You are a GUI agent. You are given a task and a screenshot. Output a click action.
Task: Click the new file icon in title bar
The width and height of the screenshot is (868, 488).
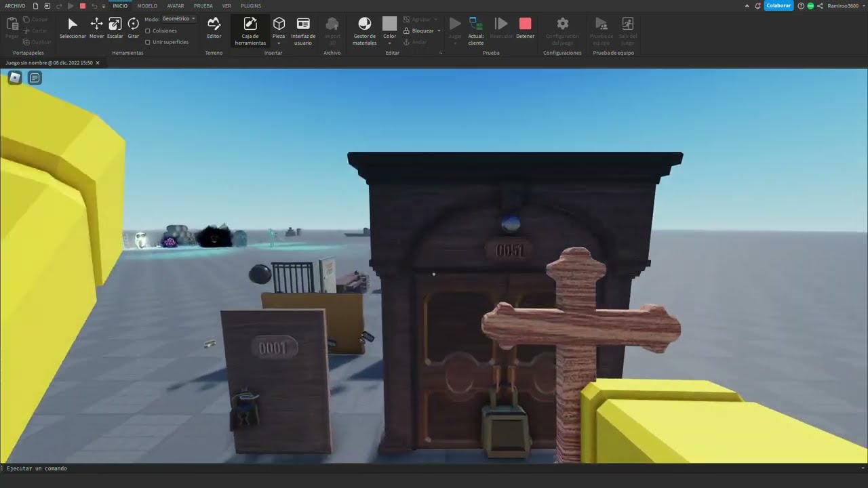[x=35, y=5]
